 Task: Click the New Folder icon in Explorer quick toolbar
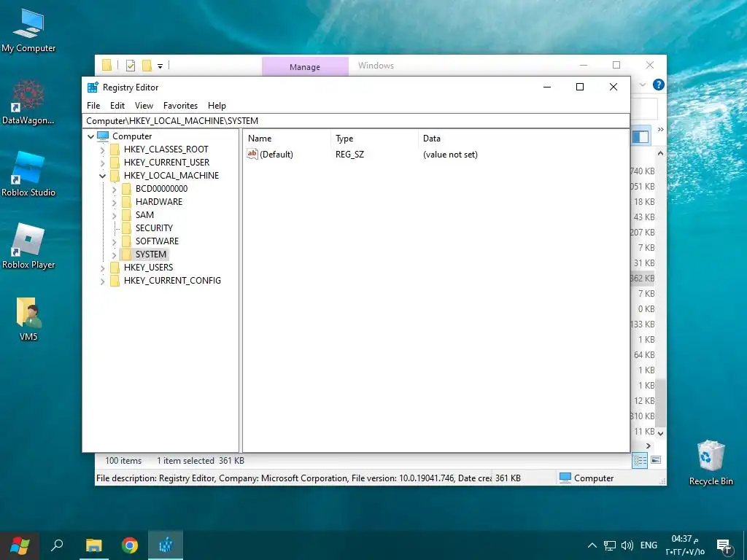[x=147, y=66]
